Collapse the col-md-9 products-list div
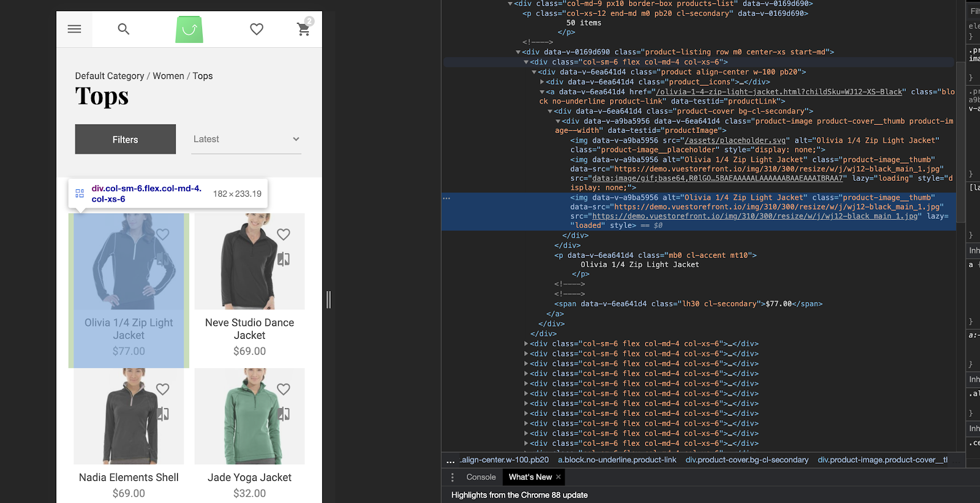 (x=510, y=4)
